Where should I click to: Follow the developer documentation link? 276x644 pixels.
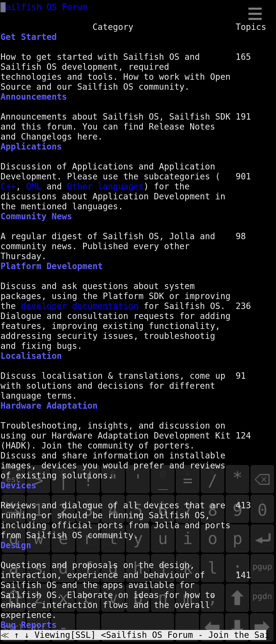[x=80, y=306]
